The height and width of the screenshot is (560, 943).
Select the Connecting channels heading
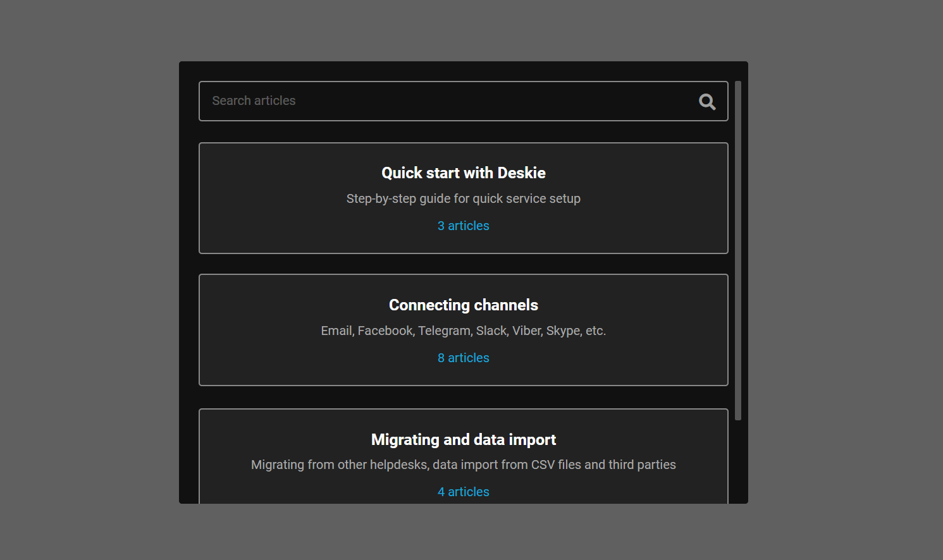(463, 305)
